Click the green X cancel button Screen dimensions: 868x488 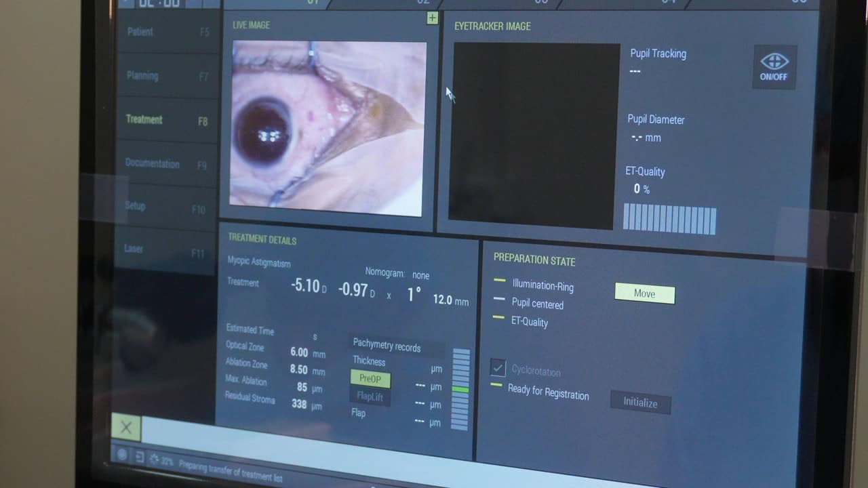tap(126, 427)
